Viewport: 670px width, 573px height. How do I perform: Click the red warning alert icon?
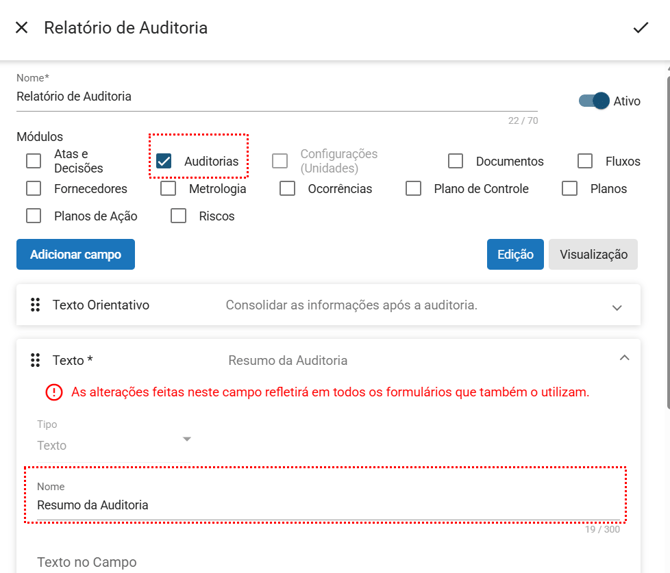53,392
